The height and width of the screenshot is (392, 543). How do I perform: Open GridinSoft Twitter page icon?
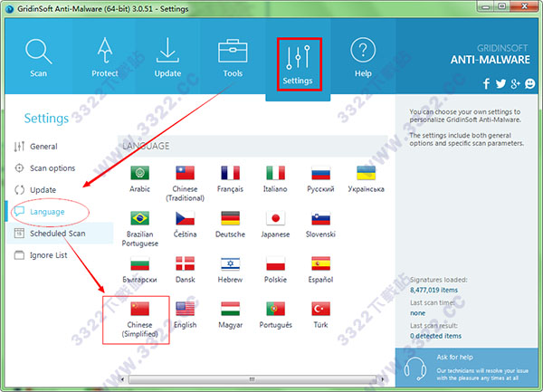[x=500, y=83]
